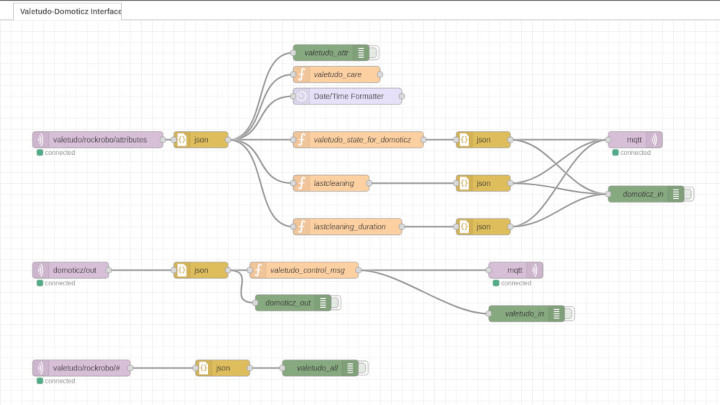Click output port of valetudo_care node
This screenshot has height=405, width=720.
point(380,74)
